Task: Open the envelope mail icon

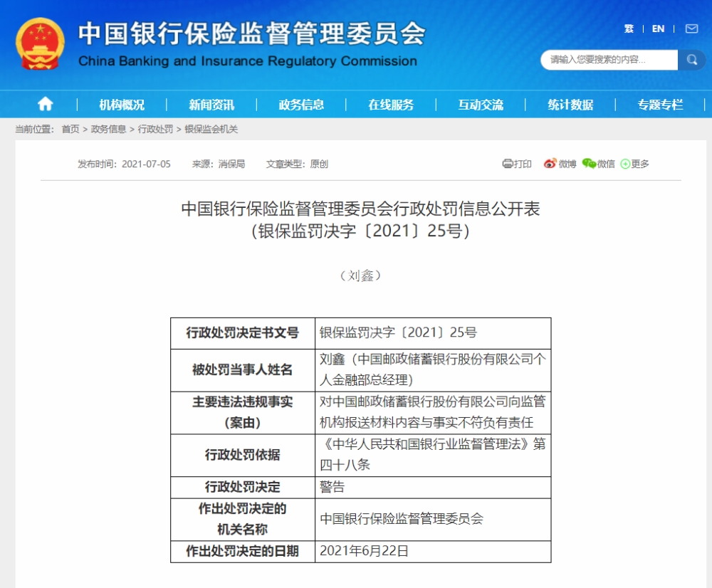Action: (691, 28)
